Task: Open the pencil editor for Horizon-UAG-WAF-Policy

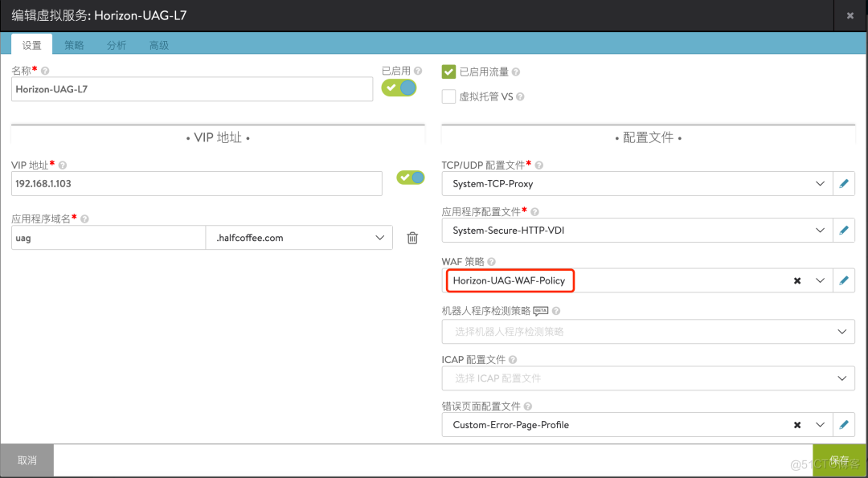Action: tap(844, 280)
